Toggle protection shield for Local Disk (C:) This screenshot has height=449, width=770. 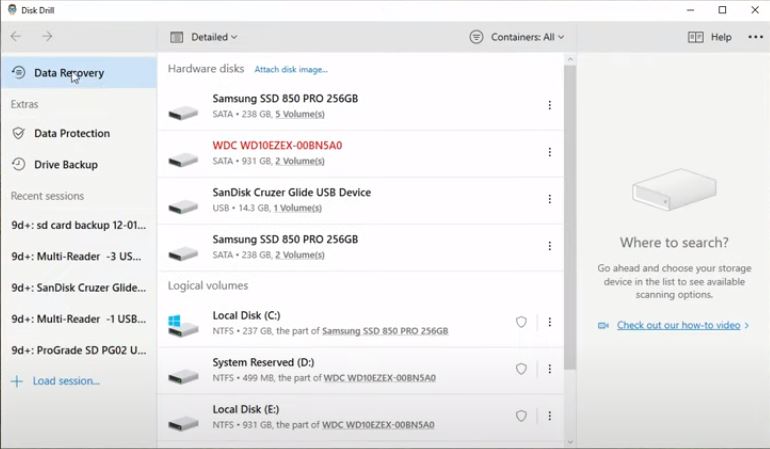point(521,322)
